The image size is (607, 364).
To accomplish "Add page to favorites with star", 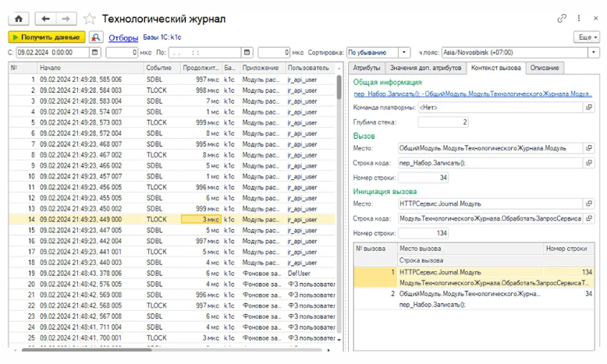I will click(90, 18).
